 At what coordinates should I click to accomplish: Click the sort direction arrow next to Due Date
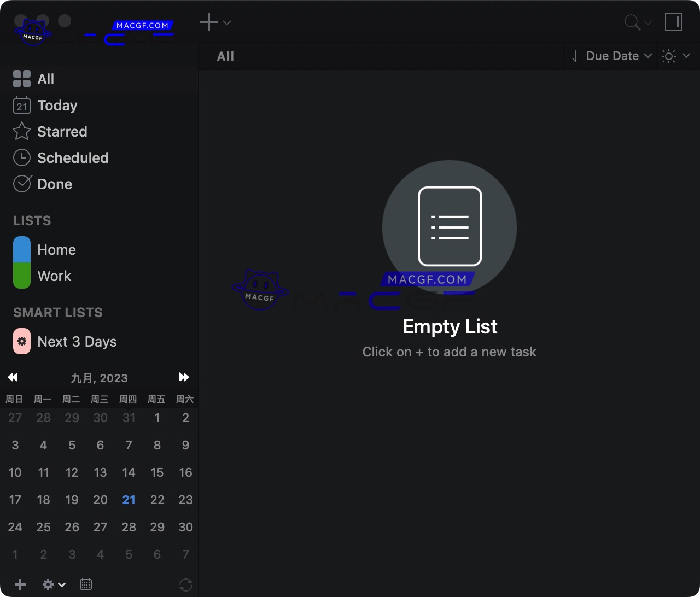click(x=574, y=56)
